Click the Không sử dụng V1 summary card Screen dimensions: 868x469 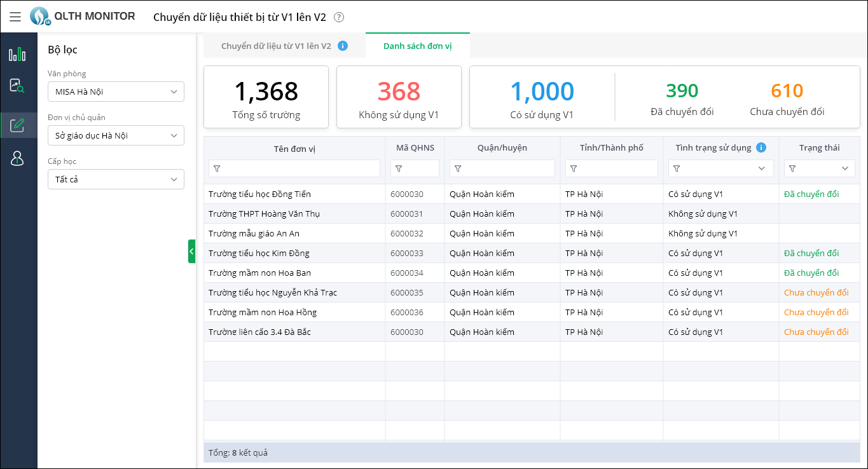(x=399, y=97)
